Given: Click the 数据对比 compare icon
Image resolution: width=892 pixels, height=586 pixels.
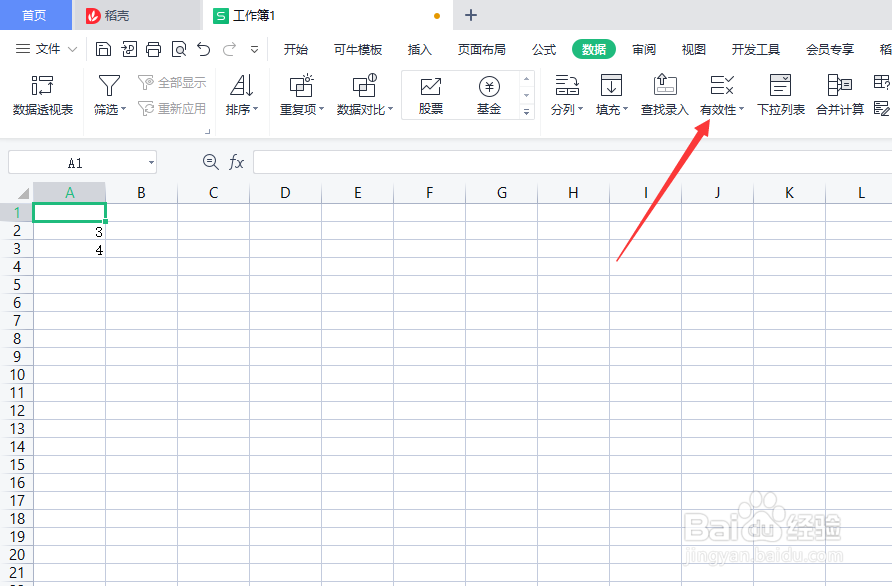Looking at the screenshot, I should (x=365, y=86).
